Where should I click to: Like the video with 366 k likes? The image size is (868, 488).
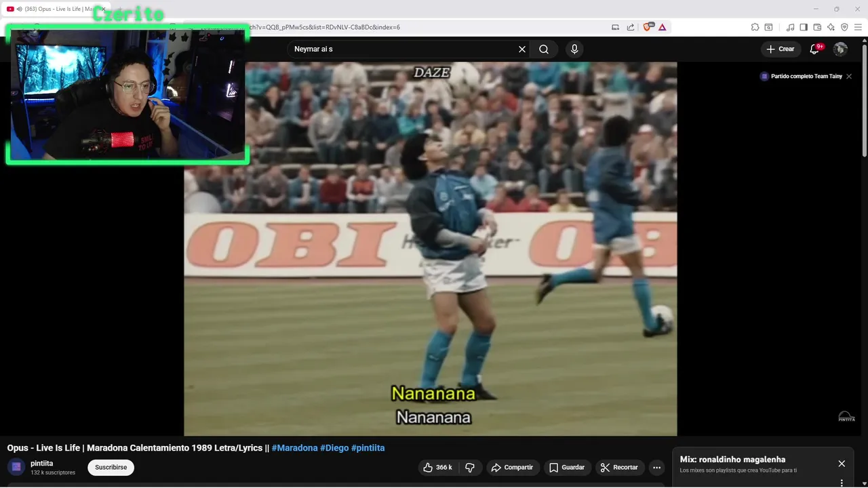coord(437,468)
